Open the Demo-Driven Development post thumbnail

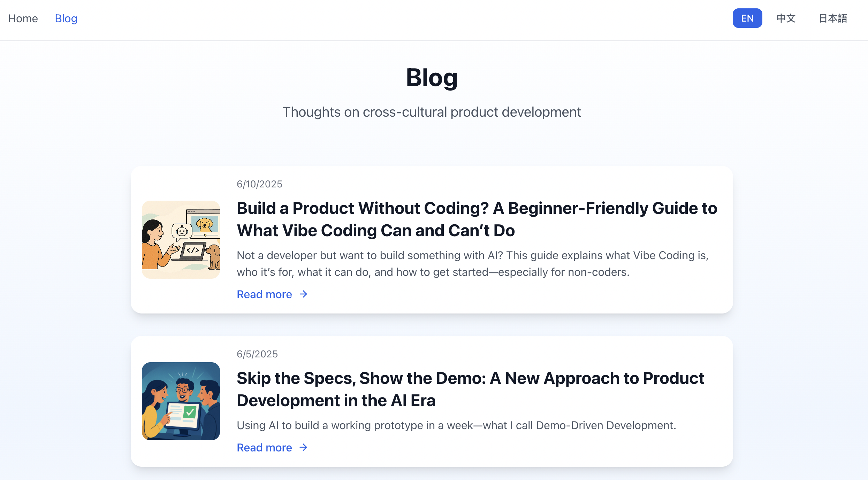pos(181,401)
